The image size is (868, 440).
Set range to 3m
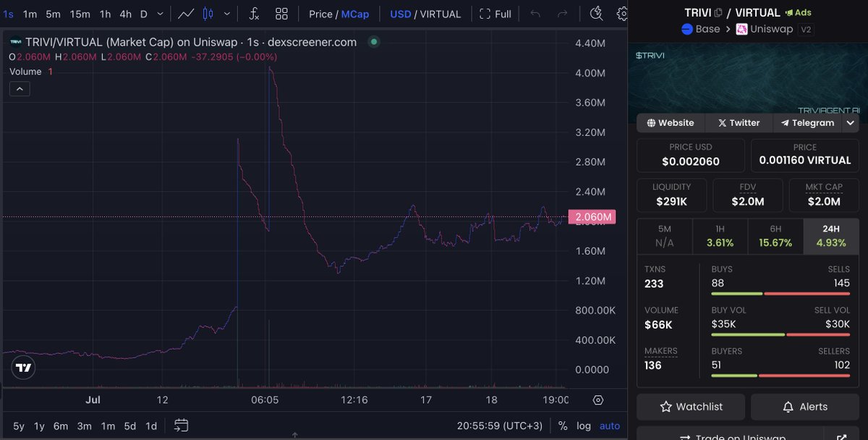pyautogui.click(x=85, y=426)
